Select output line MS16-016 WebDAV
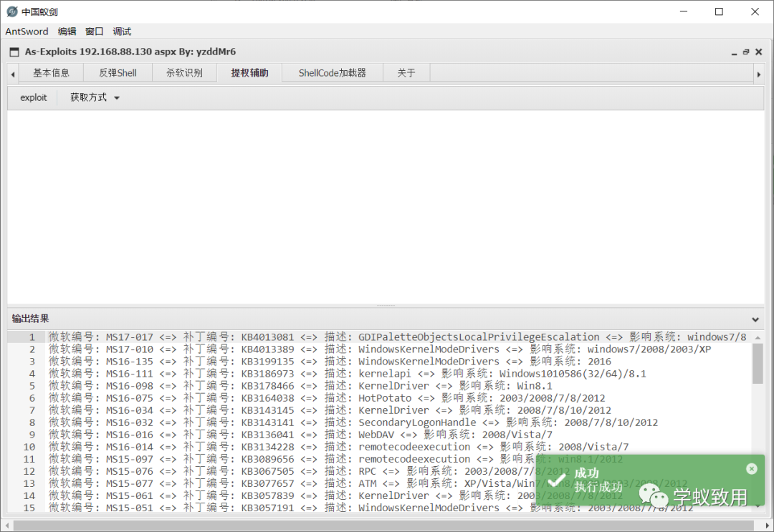The image size is (774, 532). [x=300, y=435]
